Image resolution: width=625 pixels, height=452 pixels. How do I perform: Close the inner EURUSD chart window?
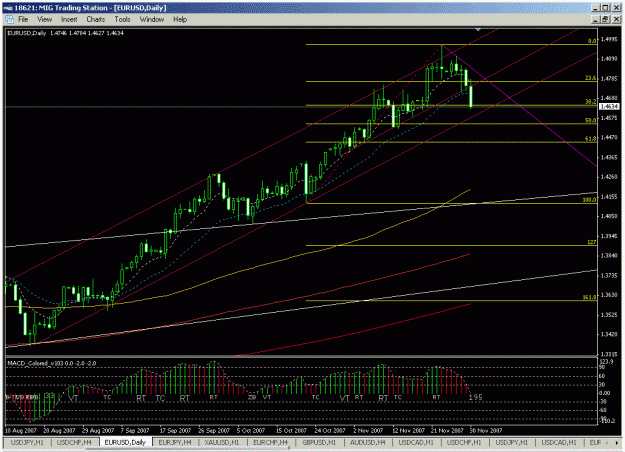click(616, 19)
